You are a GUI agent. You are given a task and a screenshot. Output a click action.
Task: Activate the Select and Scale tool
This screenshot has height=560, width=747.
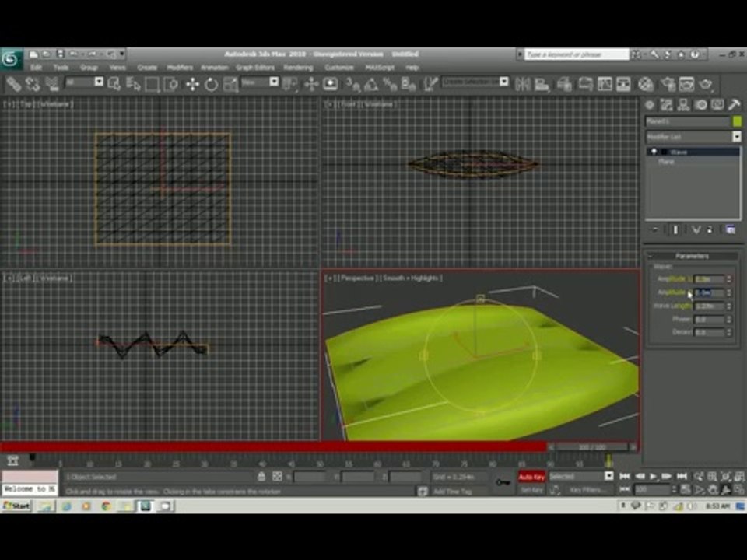pos(230,85)
